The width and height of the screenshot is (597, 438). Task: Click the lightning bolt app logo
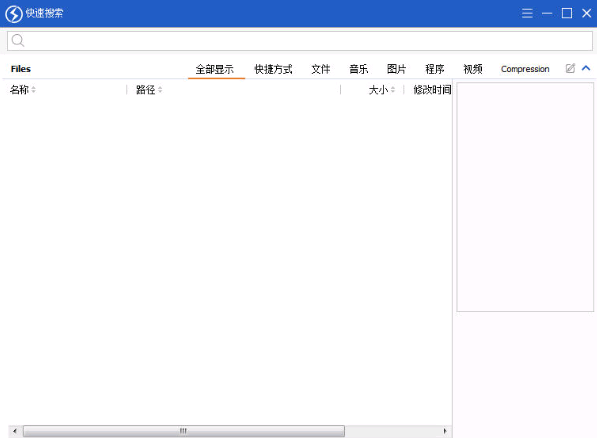point(14,14)
